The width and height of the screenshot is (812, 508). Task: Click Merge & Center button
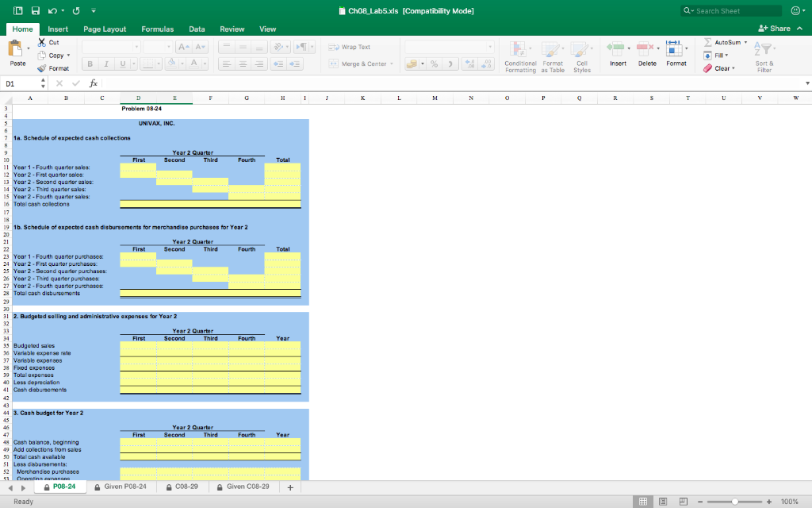pos(358,63)
